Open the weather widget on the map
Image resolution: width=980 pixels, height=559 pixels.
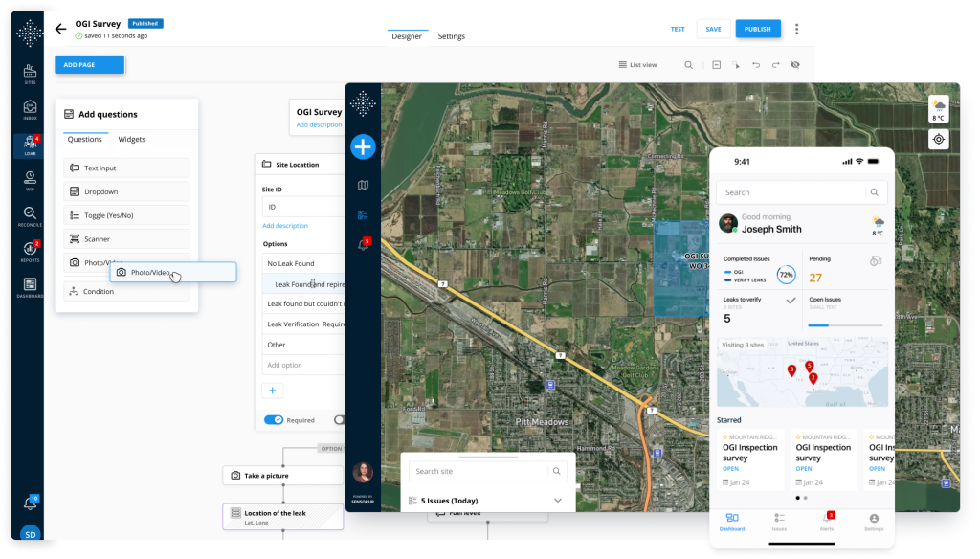pyautogui.click(x=939, y=109)
